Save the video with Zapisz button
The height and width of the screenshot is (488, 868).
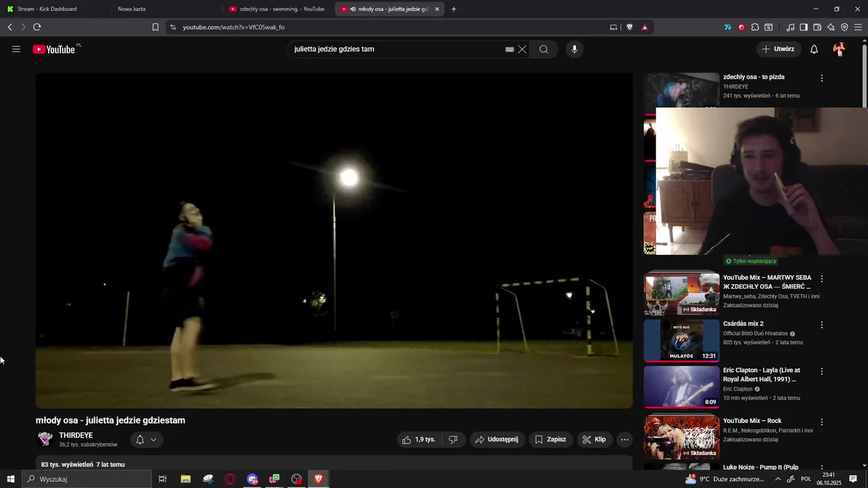tap(551, 439)
